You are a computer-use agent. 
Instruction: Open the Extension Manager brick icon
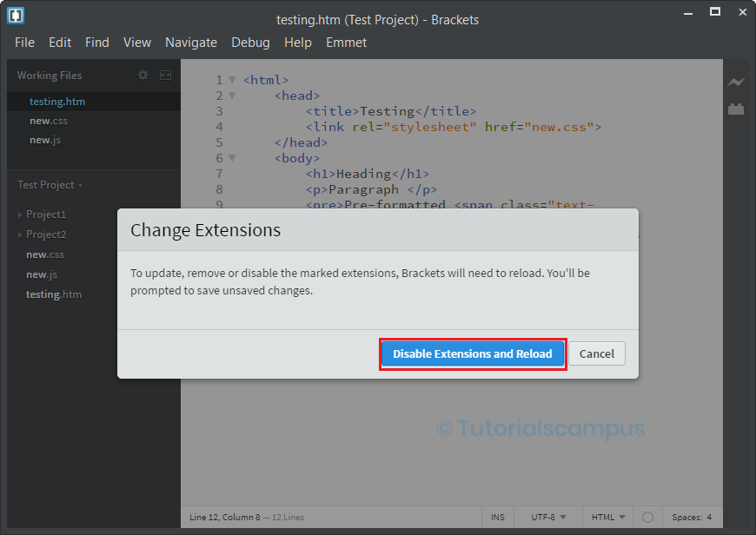point(736,109)
